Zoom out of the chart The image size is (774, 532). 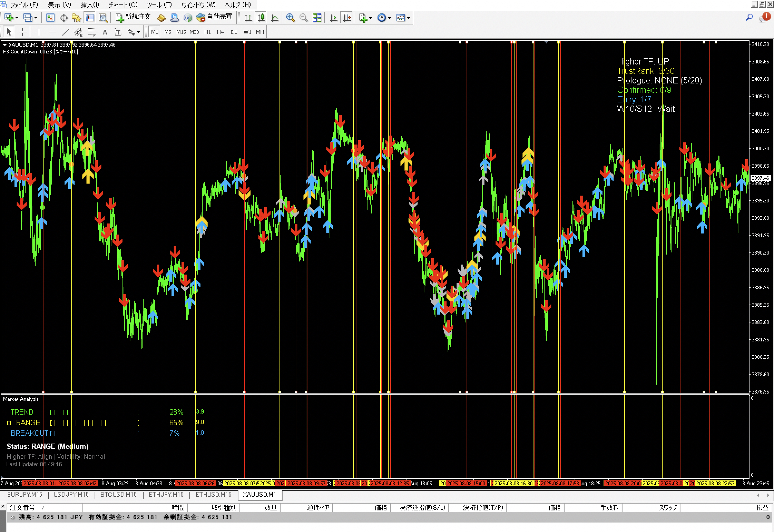pyautogui.click(x=303, y=18)
